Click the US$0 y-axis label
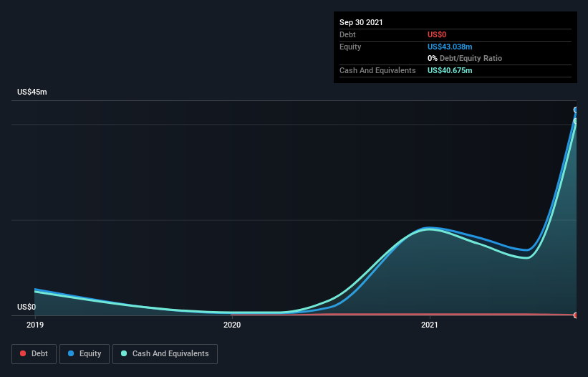 coord(26,307)
